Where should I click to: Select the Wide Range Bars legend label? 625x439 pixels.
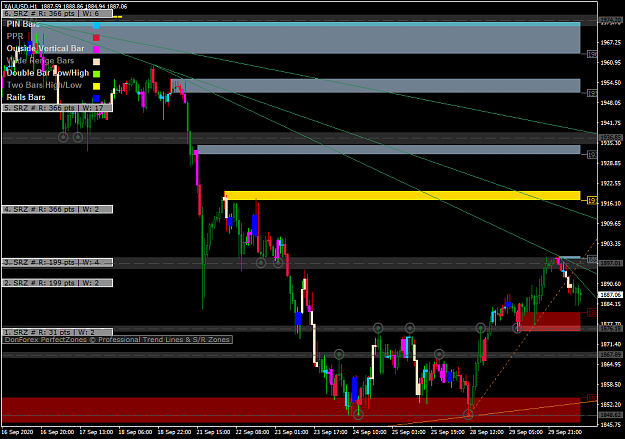tap(40, 61)
